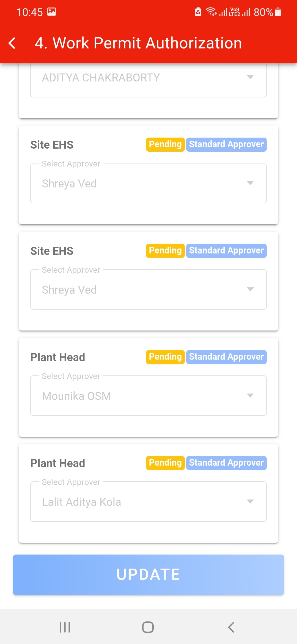Open the Mounika OSM approver dropdown

(x=148, y=396)
